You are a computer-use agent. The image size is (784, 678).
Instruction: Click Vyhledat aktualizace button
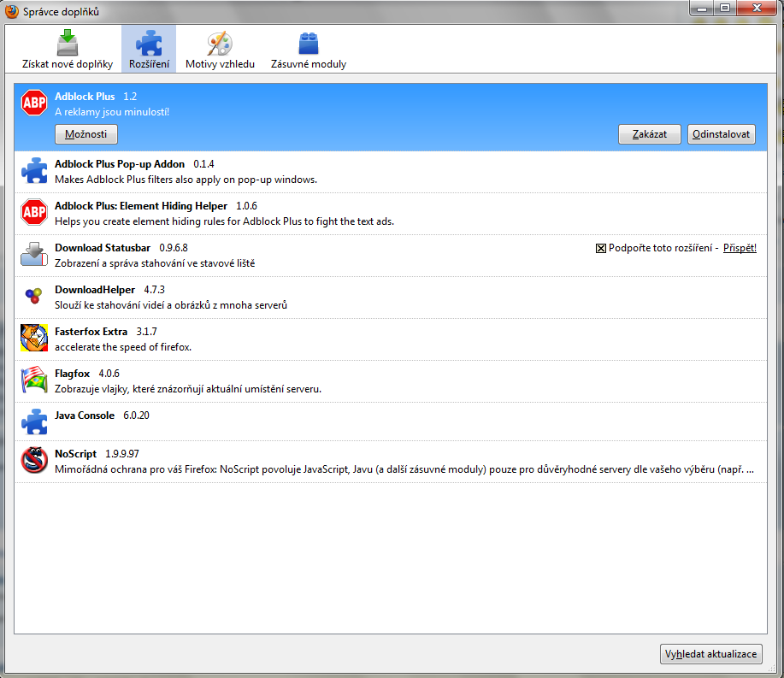[x=710, y=654]
